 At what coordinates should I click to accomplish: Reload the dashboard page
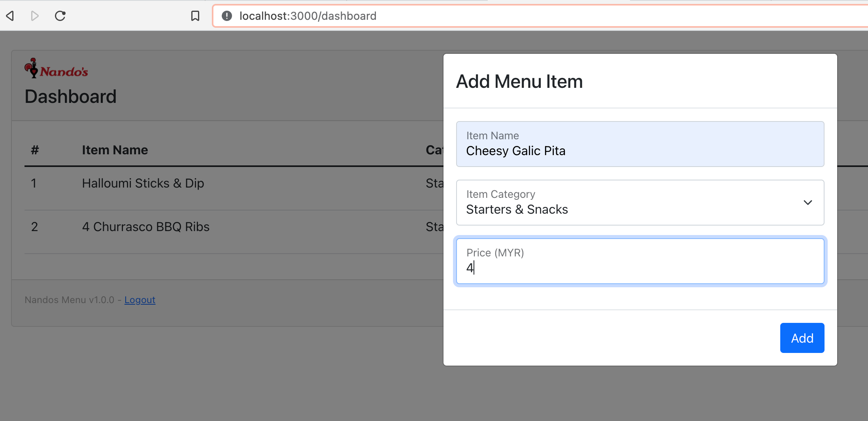click(x=60, y=16)
